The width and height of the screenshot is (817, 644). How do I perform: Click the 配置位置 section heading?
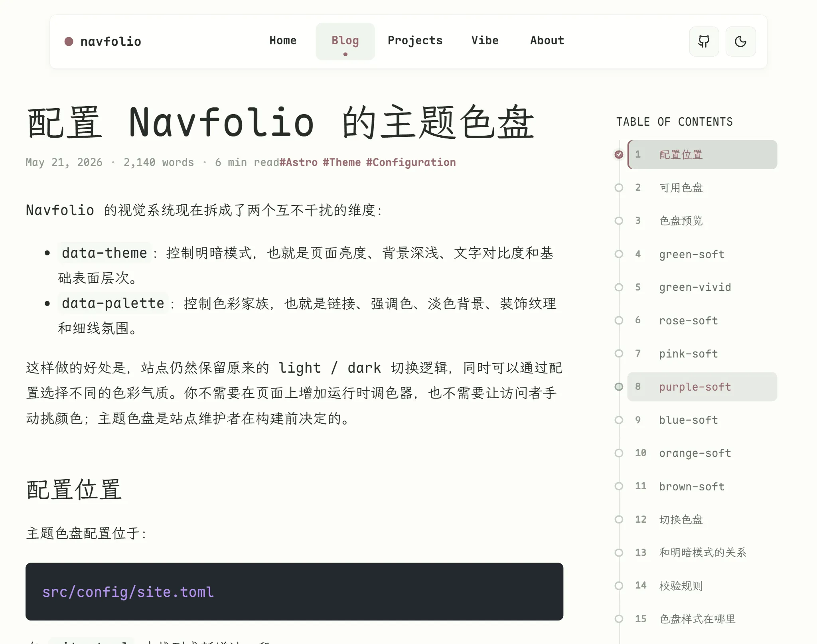(74, 490)
